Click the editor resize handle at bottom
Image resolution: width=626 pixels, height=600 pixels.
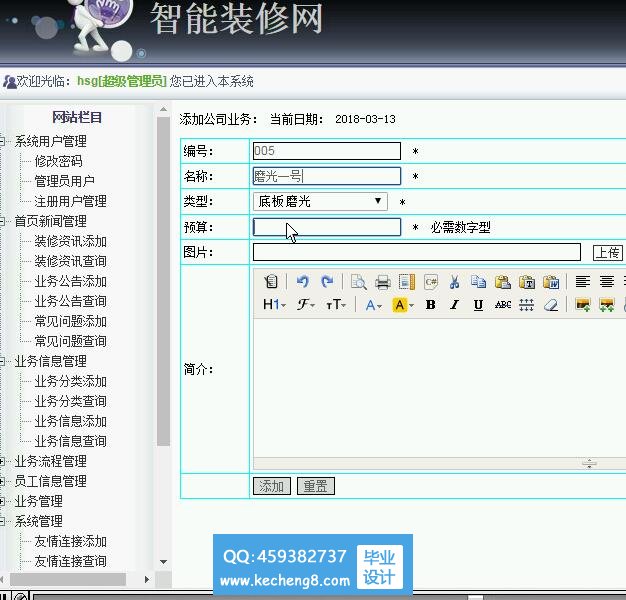point(589,463)
